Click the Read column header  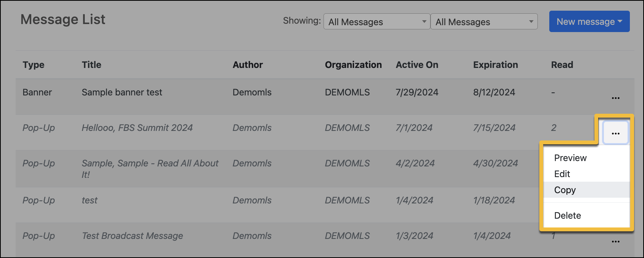click(562, 65)
